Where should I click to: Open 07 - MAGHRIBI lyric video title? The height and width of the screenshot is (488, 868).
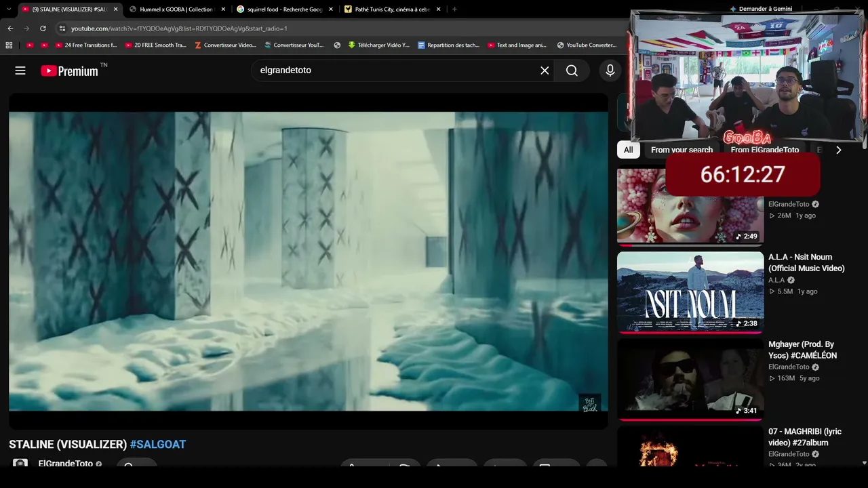coord(805,437)
